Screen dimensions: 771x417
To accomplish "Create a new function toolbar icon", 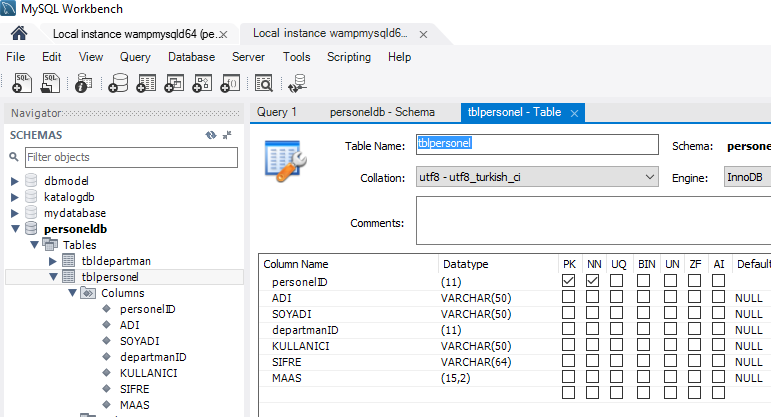I will point(230,83).
